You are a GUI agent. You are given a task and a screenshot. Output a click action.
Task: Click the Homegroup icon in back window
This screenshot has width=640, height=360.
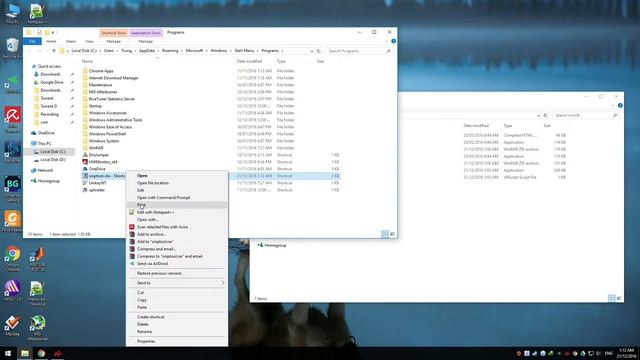pyautogui.click(x=260, y=245)
